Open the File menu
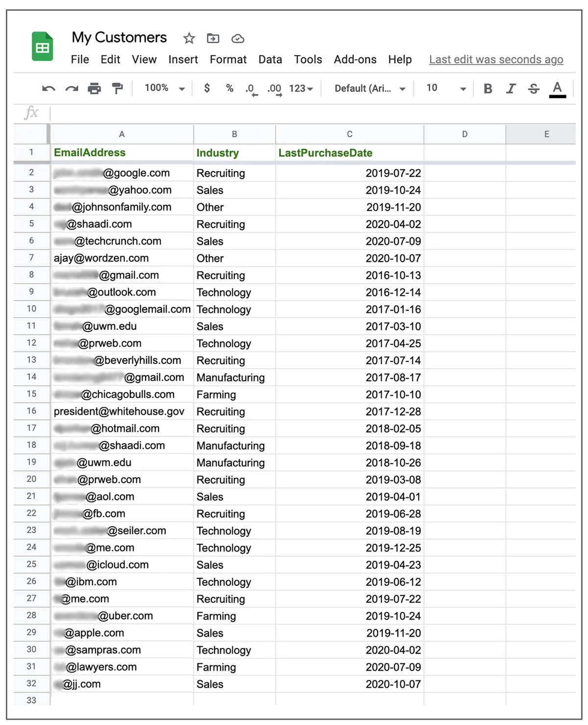 [80, 60]
